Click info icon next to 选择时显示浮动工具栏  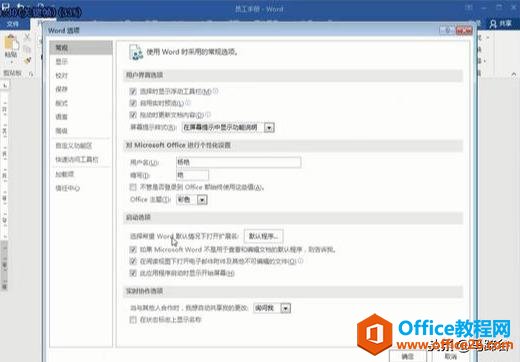(216, 91)
